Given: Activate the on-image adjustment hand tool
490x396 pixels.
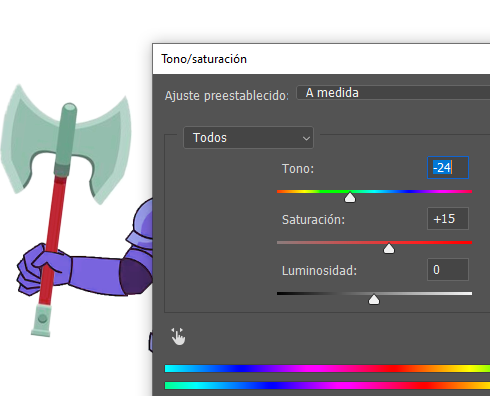Looking at the screenshot, I should pyautogui.click(x=178, y=337).
